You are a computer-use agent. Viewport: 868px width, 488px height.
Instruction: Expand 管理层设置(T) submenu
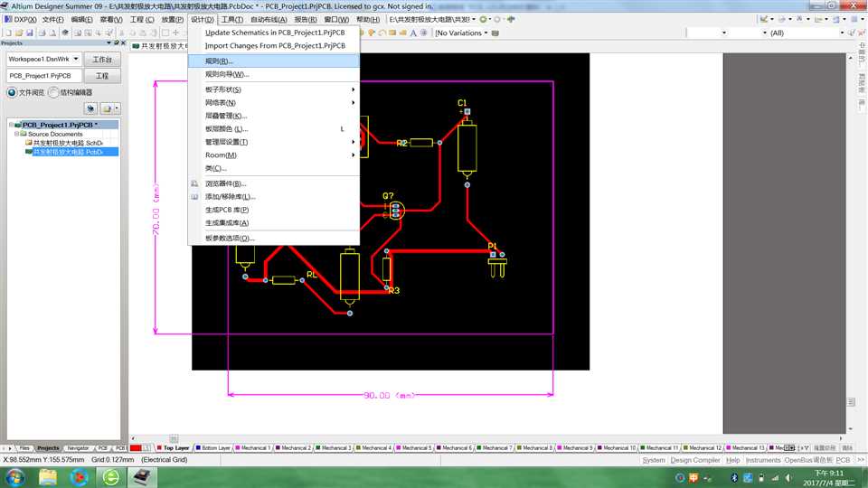(274, 142)
